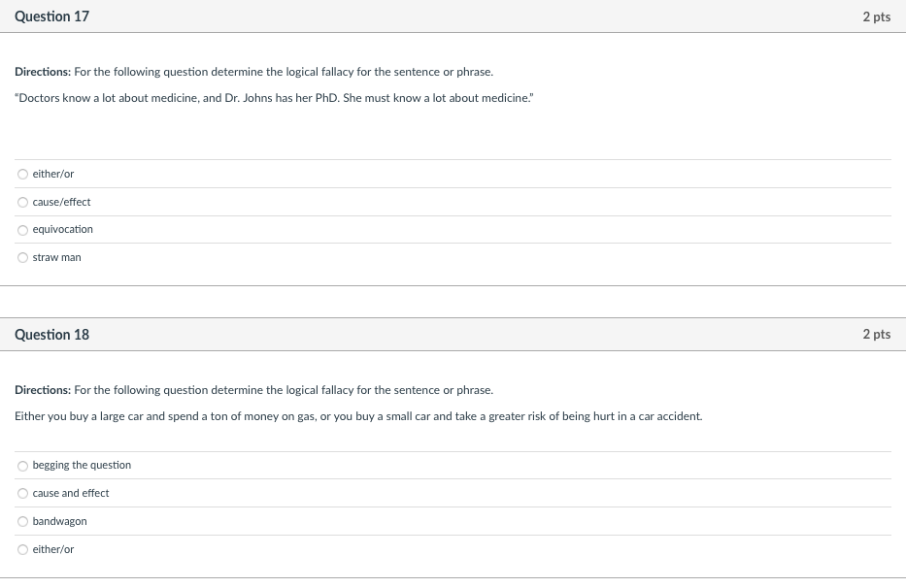The image size is (906, 588).
Task: Click the large car versus small car sentence
Action: tap(358, 416)
